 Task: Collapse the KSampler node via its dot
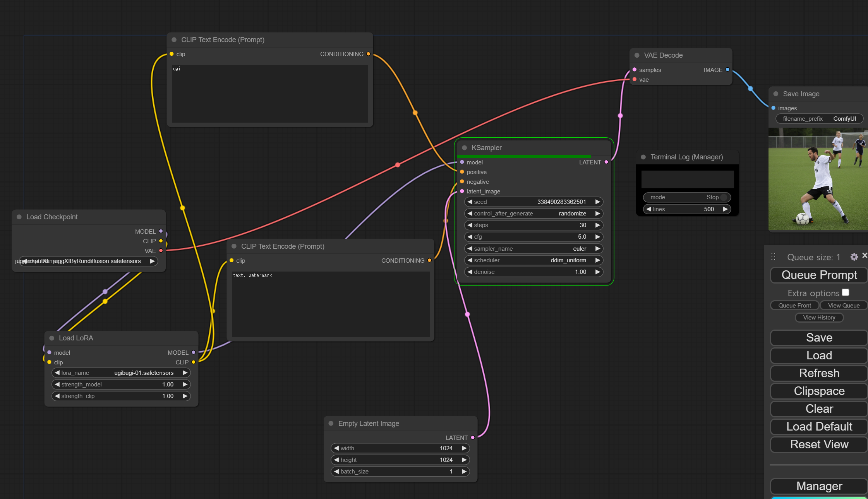coord(464,148)
